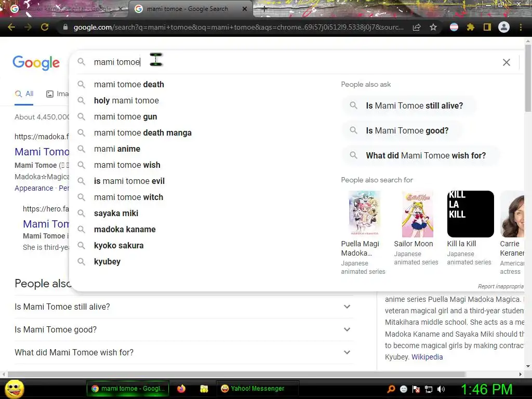Click the browser back arrow

[11, 27]
